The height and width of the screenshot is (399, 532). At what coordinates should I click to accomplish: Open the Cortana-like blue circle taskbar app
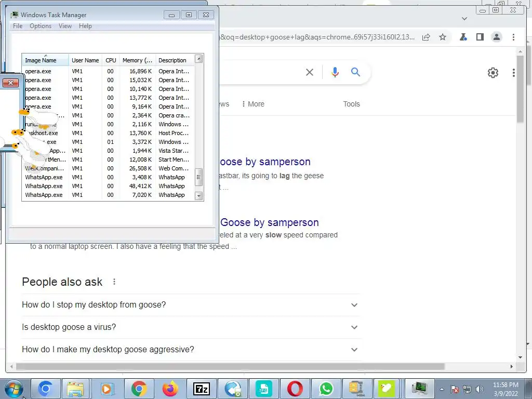pos(46,389)
